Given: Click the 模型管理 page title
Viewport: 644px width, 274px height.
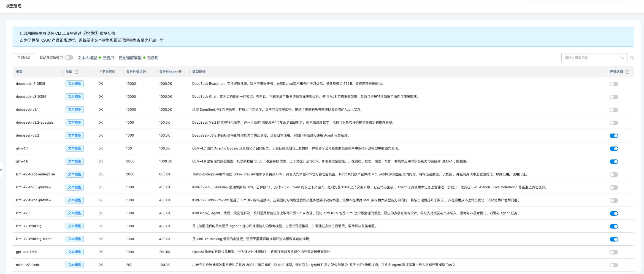Looking at the screenshot, I should coord(14,6).
